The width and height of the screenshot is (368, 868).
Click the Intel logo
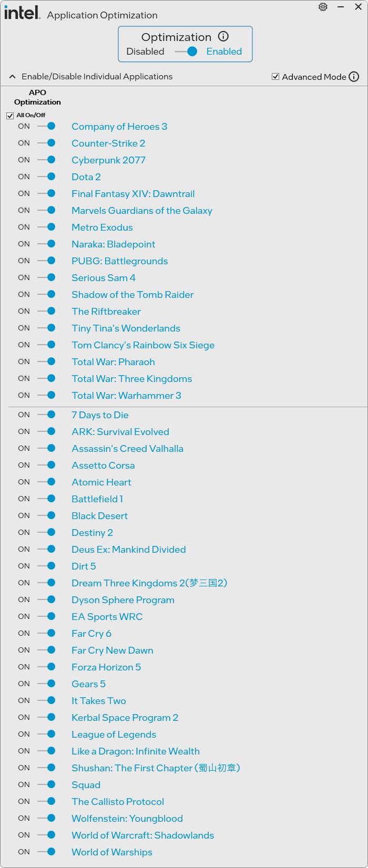(22, 13)
